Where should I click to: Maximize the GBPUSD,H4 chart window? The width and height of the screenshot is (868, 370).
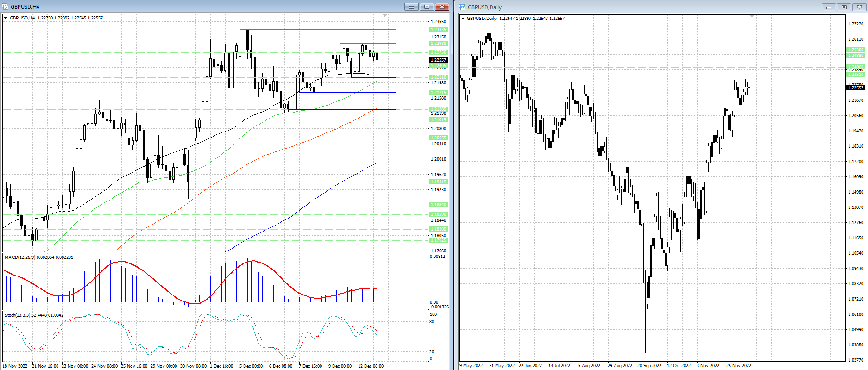427,6
